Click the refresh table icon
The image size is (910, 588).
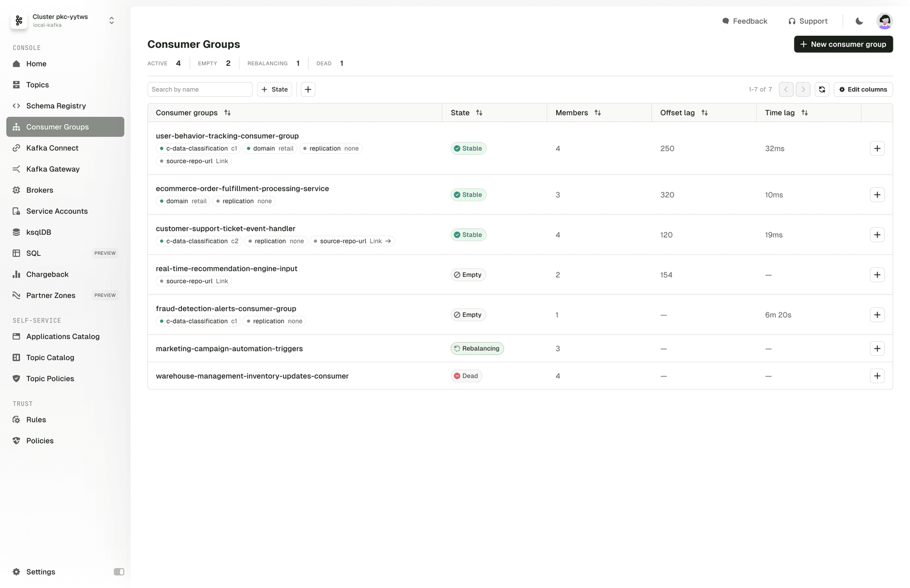[822, 89]
